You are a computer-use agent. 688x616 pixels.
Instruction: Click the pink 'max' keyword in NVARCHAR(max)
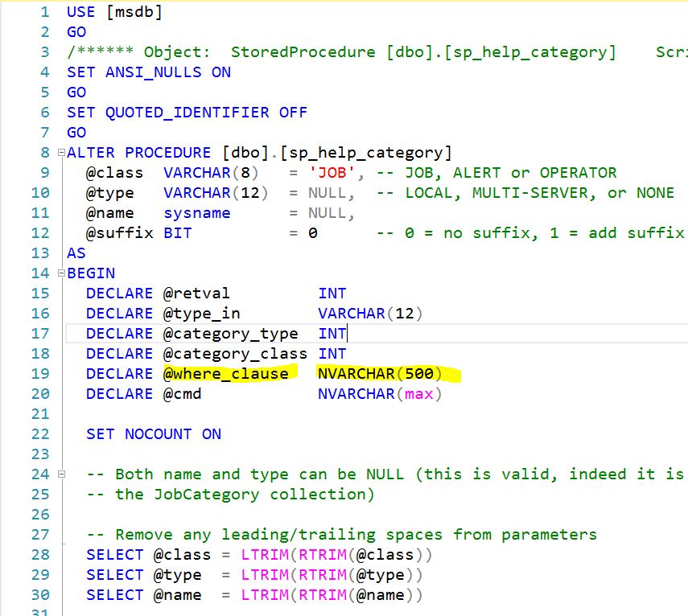coord(418,394)
